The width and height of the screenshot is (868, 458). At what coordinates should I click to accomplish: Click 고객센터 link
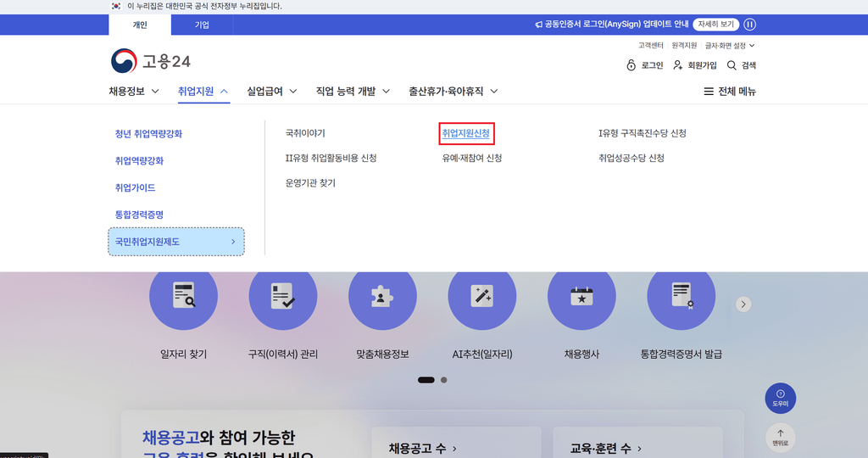click(x=650, y=46)
